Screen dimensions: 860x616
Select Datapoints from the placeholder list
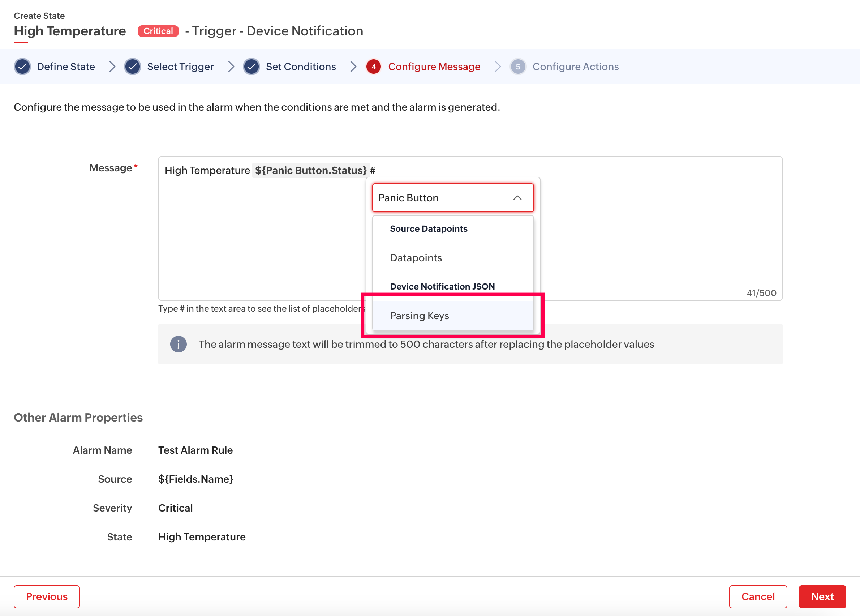pos(416,258)
